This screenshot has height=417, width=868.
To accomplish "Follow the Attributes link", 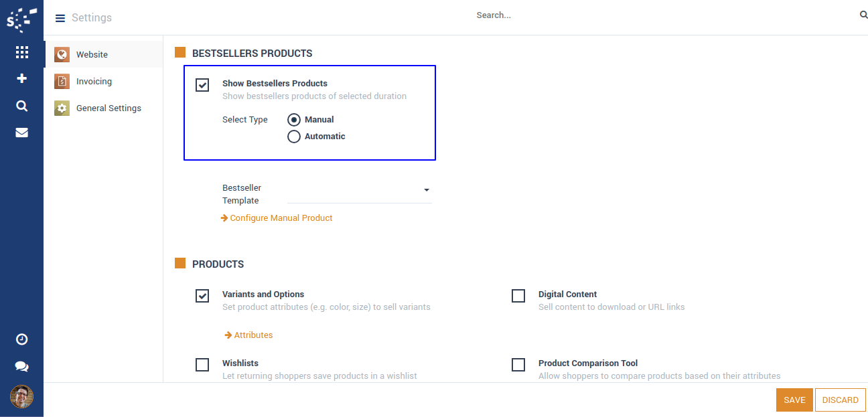I will pos(253,335).
